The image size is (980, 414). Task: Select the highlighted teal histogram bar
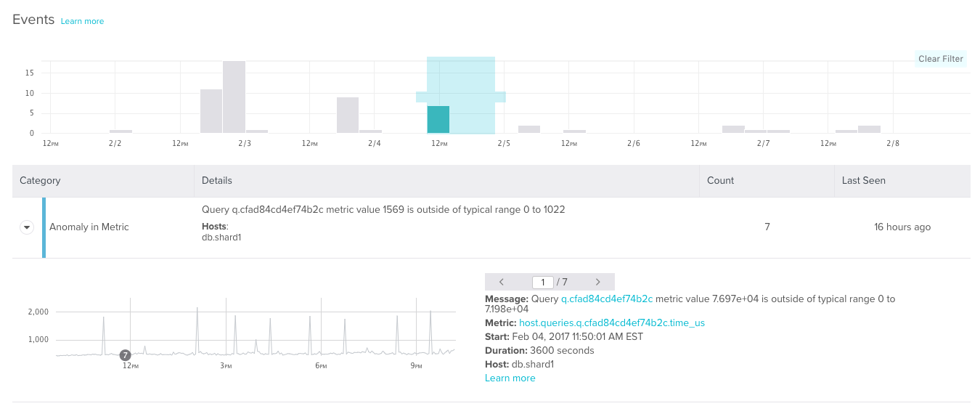(438, 120)
